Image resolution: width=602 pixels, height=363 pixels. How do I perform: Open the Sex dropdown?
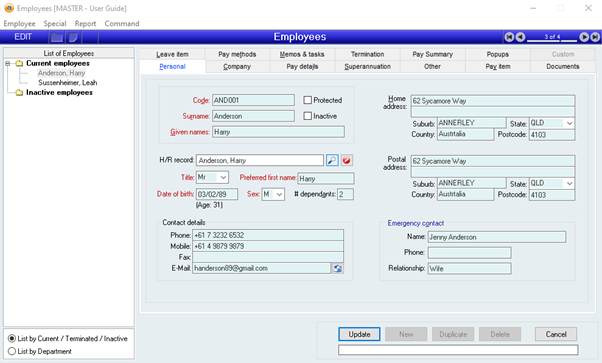click(x=279, y=194)
